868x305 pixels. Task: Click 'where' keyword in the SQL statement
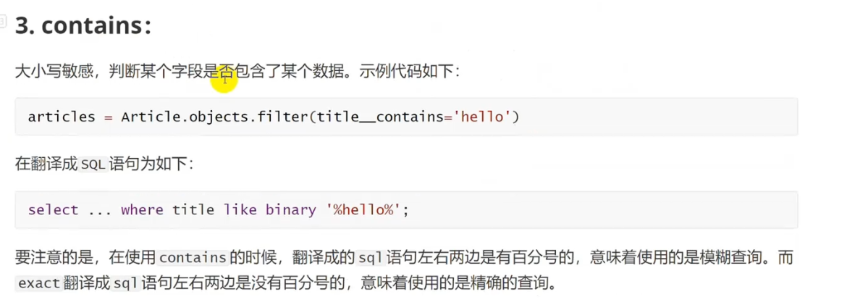click(143, 210)
